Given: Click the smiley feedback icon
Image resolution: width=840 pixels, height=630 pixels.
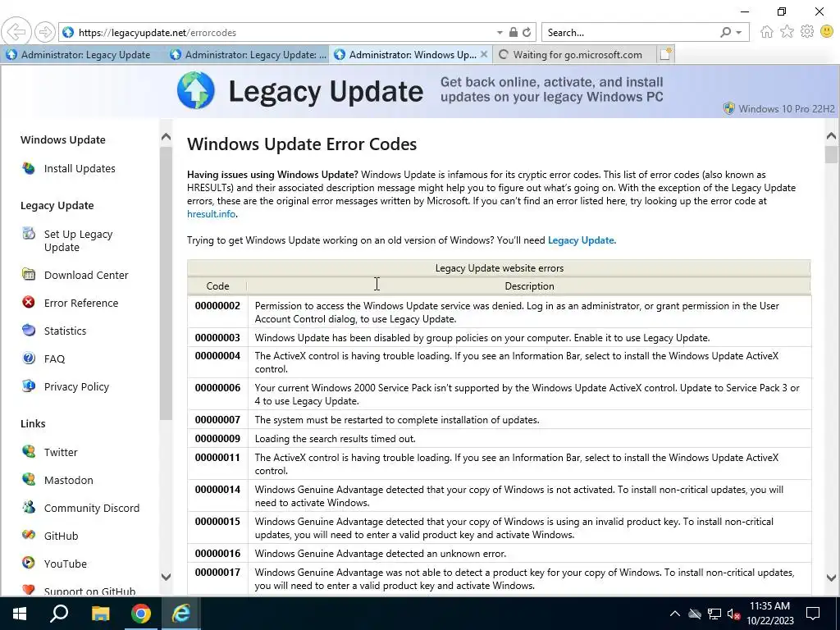Looking at the screenshot, I should pyautogui.click(x=827, y=32).
